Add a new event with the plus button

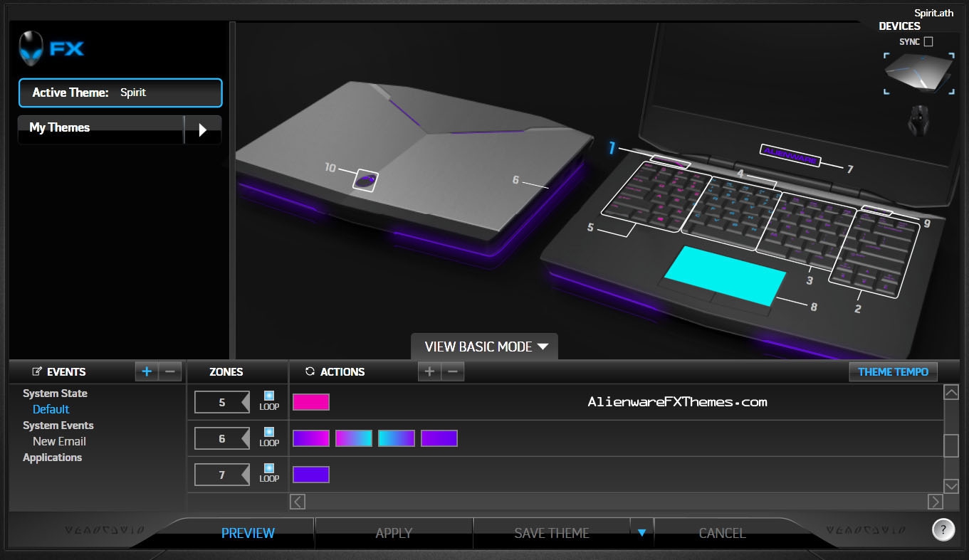147,371
